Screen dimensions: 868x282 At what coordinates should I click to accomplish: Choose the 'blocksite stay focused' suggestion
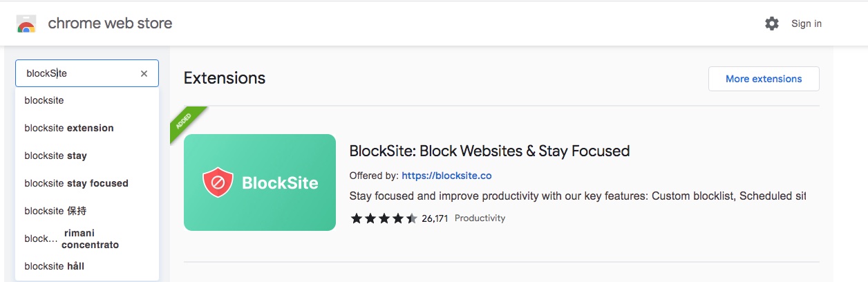87,183
